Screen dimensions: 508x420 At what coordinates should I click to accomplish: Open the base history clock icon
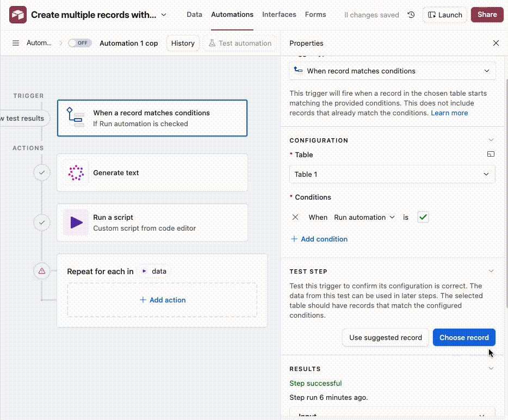click(411, 15)
